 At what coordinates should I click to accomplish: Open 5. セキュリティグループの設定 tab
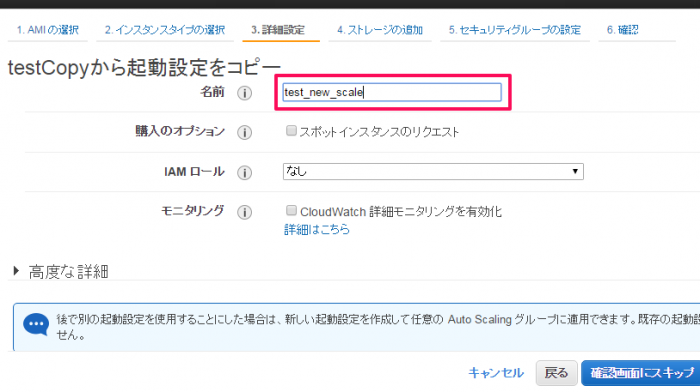pos(515,30)
